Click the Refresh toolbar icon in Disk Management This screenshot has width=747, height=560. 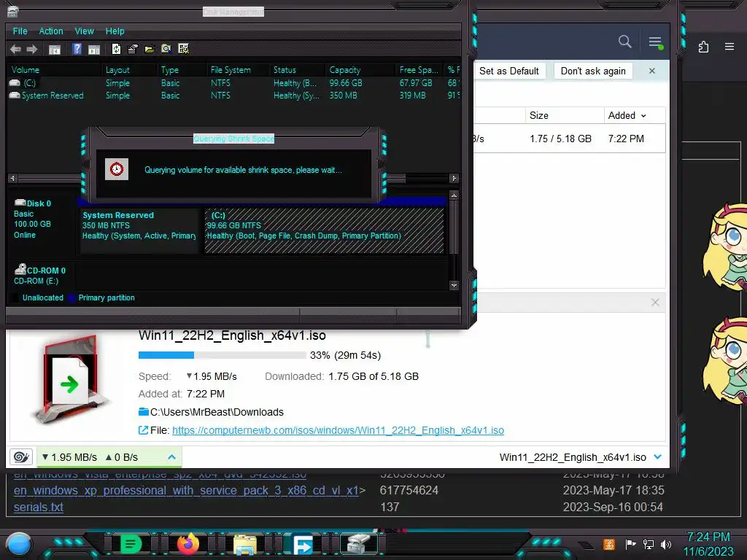click(116, 49)
